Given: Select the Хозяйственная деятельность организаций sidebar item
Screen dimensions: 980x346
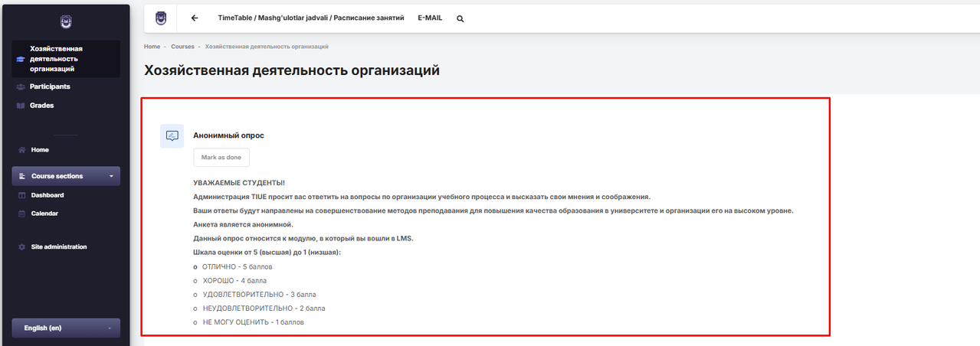Looking at the screenshot, I should click(66, 59).
